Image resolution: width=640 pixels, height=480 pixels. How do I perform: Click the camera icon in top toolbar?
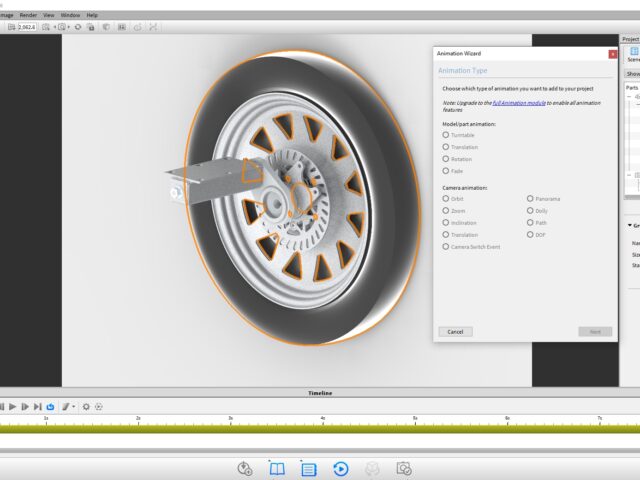click(62, 27)
